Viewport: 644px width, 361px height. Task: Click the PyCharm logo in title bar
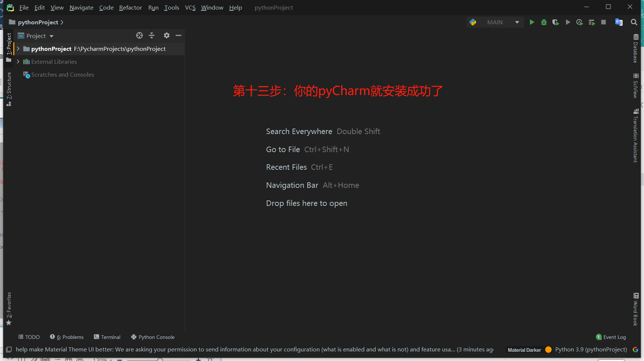click(x=10, y=7)
